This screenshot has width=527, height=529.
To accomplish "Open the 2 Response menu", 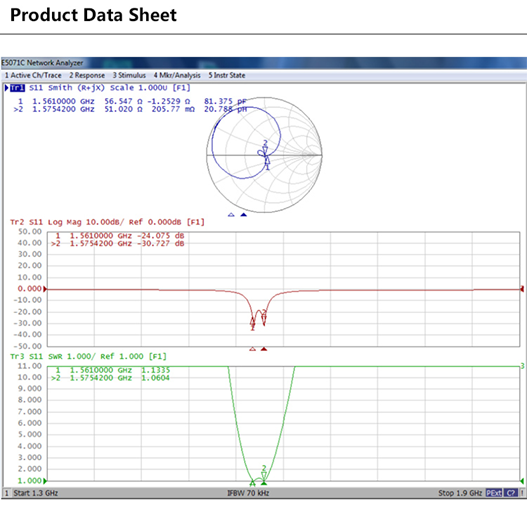I will (x=87, y=75).
